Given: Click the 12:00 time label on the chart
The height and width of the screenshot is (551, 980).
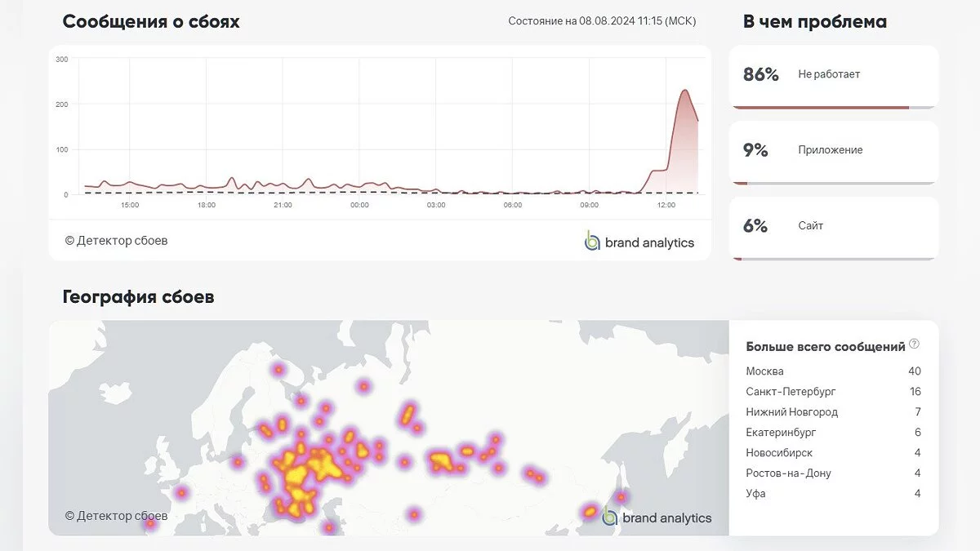Looking at the screenshot, I should (666, 205).
